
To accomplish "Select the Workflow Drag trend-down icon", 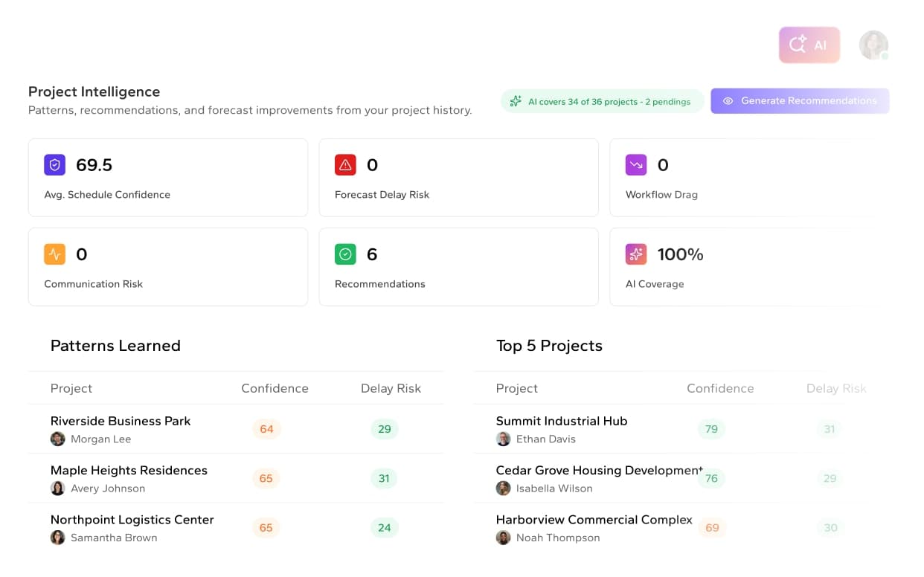I will tap(636, 165).
